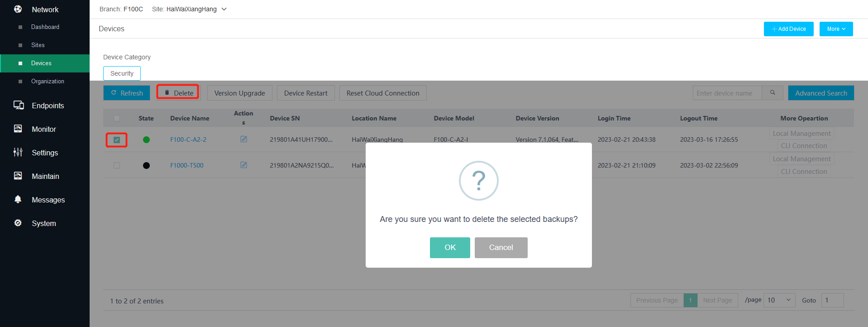Click the Enter device name field
Viewport: 868px width, 327px height.
(727, 93)
